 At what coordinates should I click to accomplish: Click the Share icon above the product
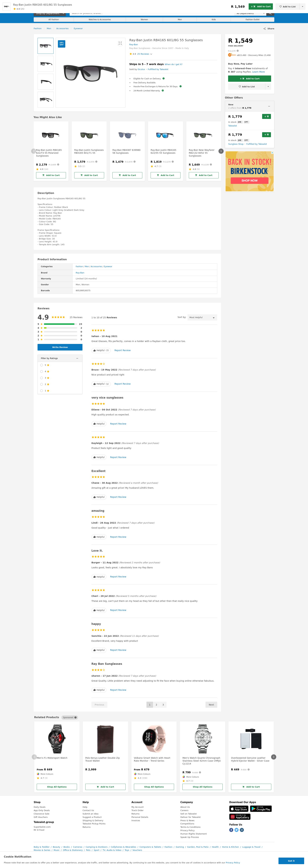click(265, 29)
